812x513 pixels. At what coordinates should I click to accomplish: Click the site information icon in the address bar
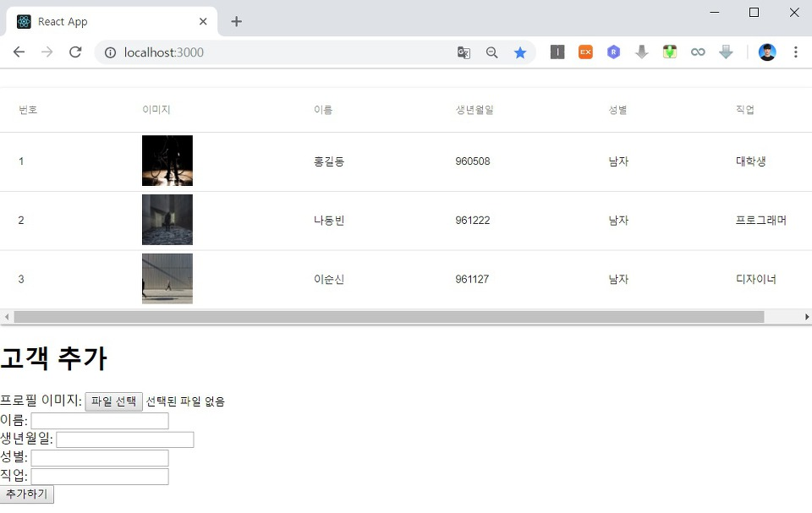pos(111,52)
